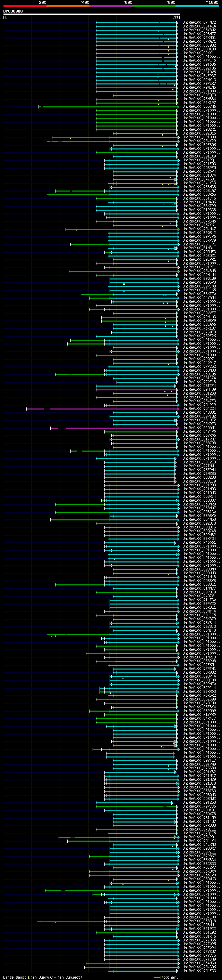Open hit UniRef100_C5Y8W2
222x980 pixels.
click(x=199, y=30)
